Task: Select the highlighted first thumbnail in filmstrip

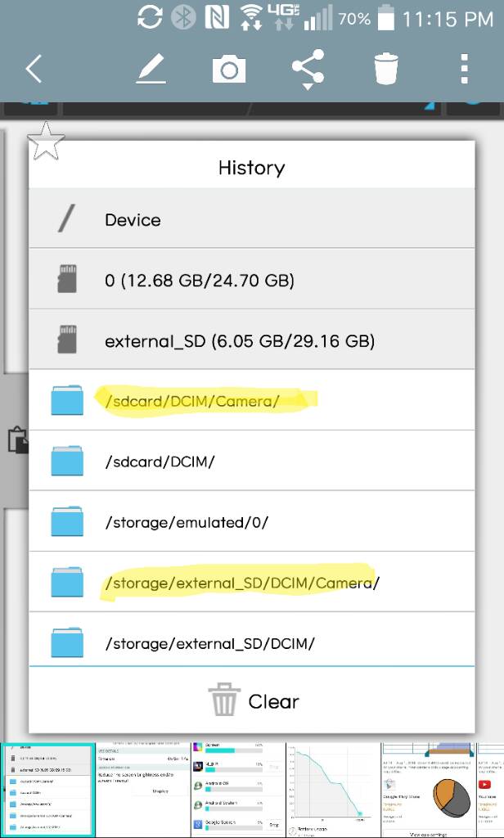Action: pyautogui.click(x=47, y=790)
